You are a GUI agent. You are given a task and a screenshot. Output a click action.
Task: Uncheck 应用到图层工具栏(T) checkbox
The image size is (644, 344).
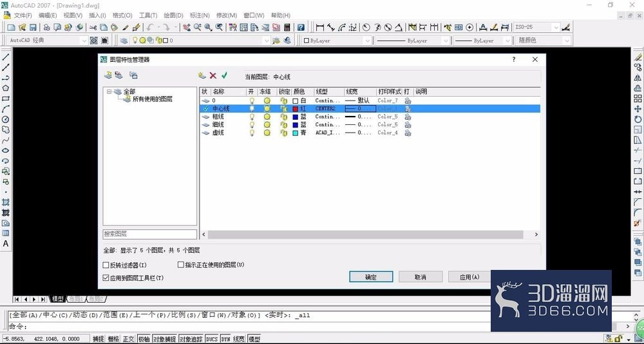click(106, 278)
